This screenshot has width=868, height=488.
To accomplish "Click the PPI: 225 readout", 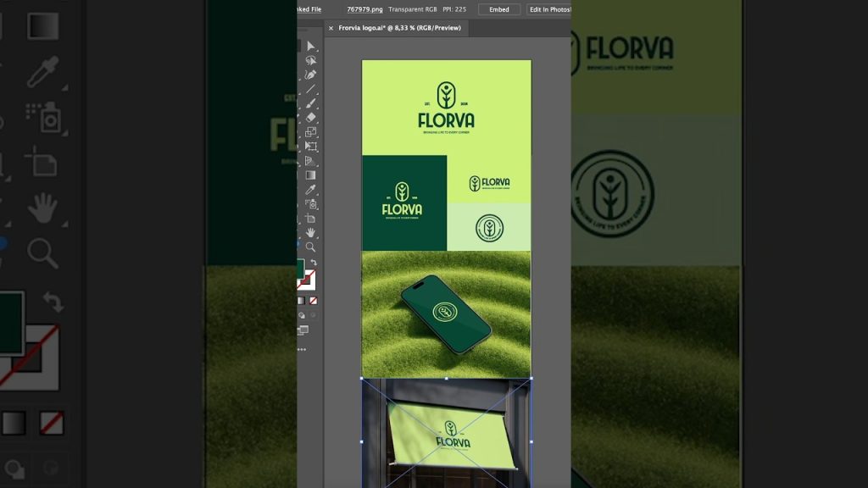I will point(454,9).
